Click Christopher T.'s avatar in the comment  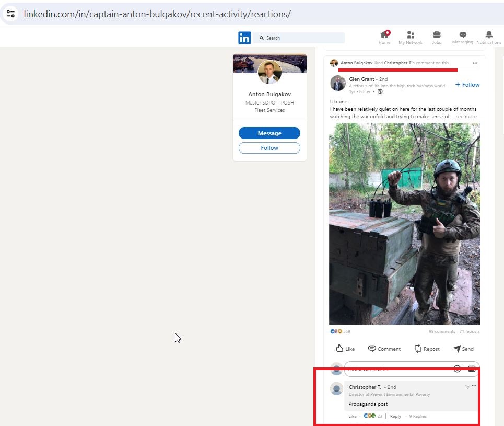pos(336,389)
